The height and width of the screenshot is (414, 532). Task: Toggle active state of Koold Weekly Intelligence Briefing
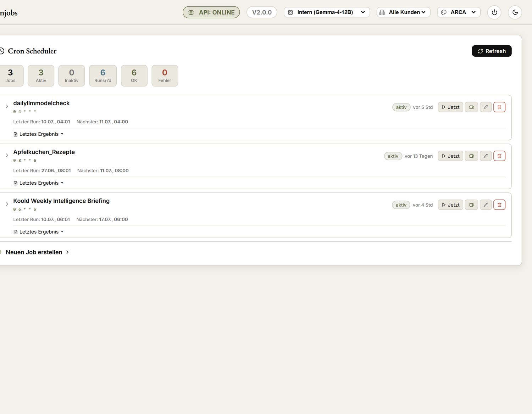[471, 205]
